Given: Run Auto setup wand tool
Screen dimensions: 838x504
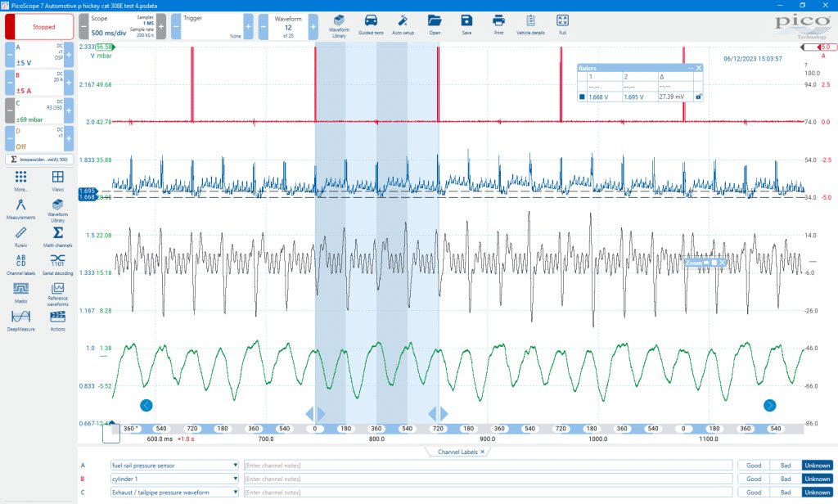Looking at the screenshot, I should pos(403,25).
